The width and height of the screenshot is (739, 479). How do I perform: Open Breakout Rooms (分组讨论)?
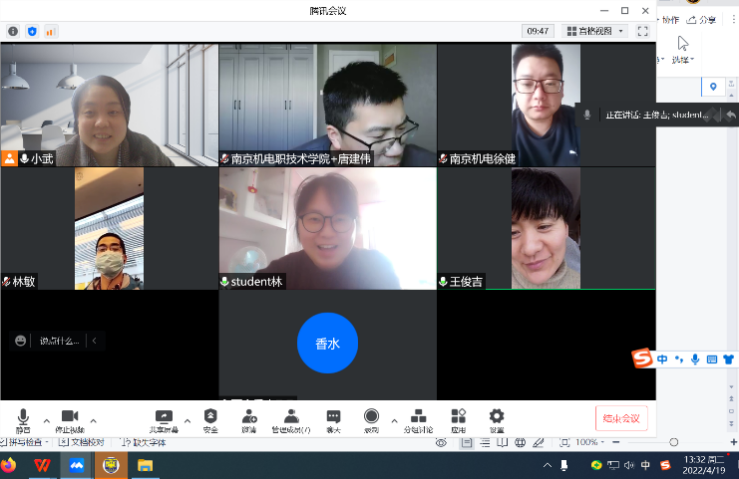(x=418, y=417)
